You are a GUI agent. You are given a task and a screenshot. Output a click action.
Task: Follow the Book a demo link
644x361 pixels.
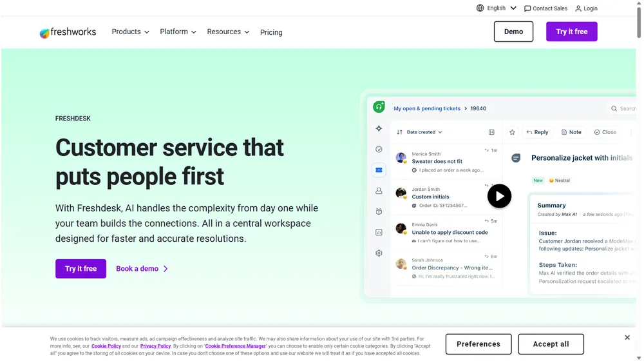142,269
